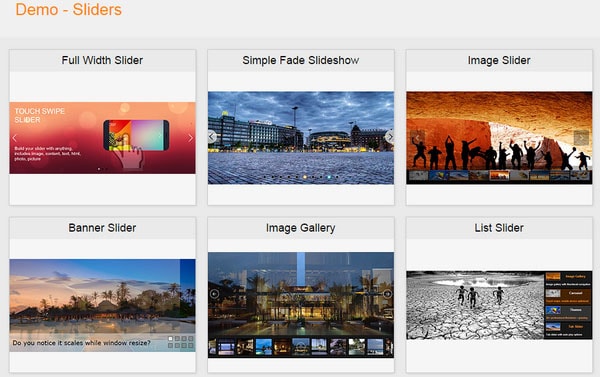Click left circular arrow in Image Gallery

click(x=214, y=294)
